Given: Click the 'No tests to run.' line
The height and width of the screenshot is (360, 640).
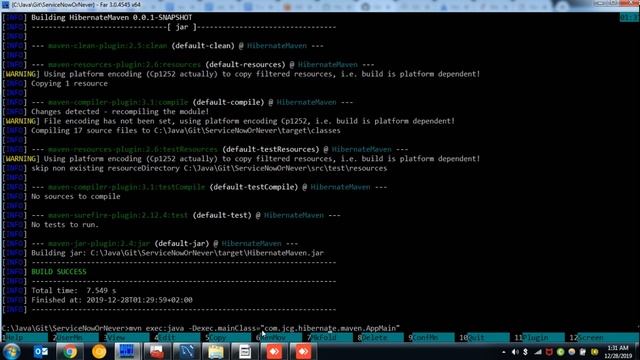Looking at the screenshot, I should (65, 224).
